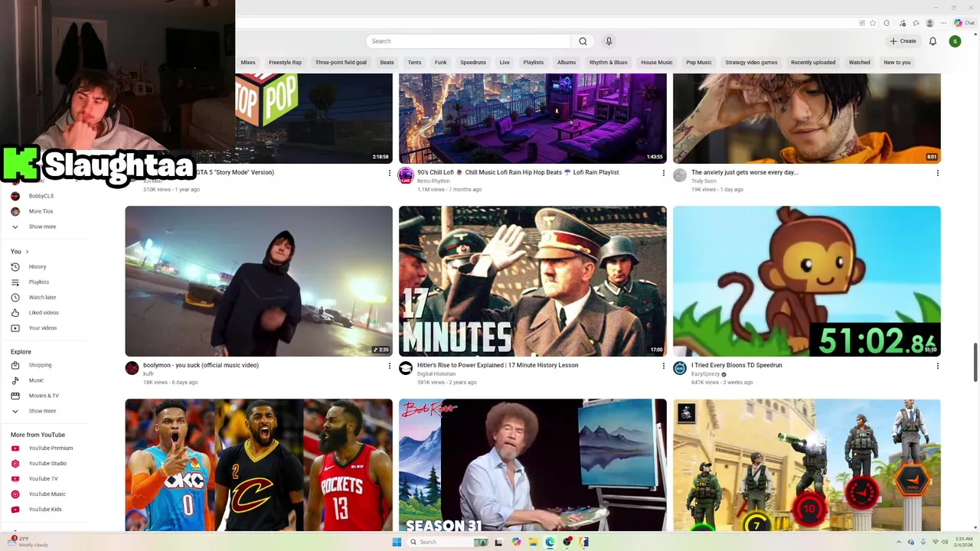Open YouTube Kids link
980x551 pixels.
pos(45,509)
